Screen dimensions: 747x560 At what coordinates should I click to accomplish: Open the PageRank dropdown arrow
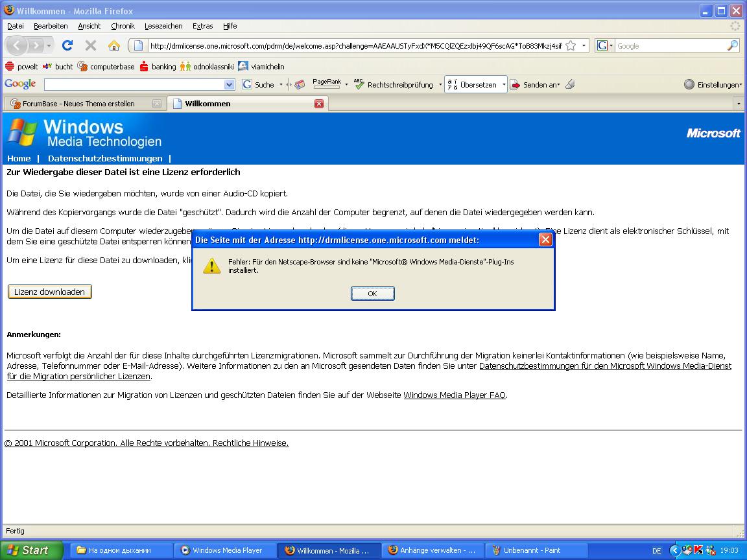point(346,85)
